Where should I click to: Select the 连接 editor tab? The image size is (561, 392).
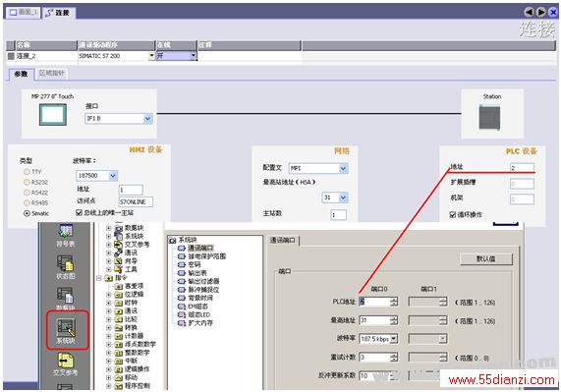pos(58,13)
